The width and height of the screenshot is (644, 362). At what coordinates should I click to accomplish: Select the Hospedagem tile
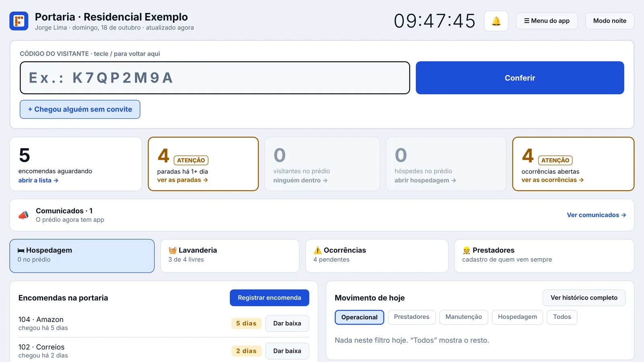[x=82, y=256]
